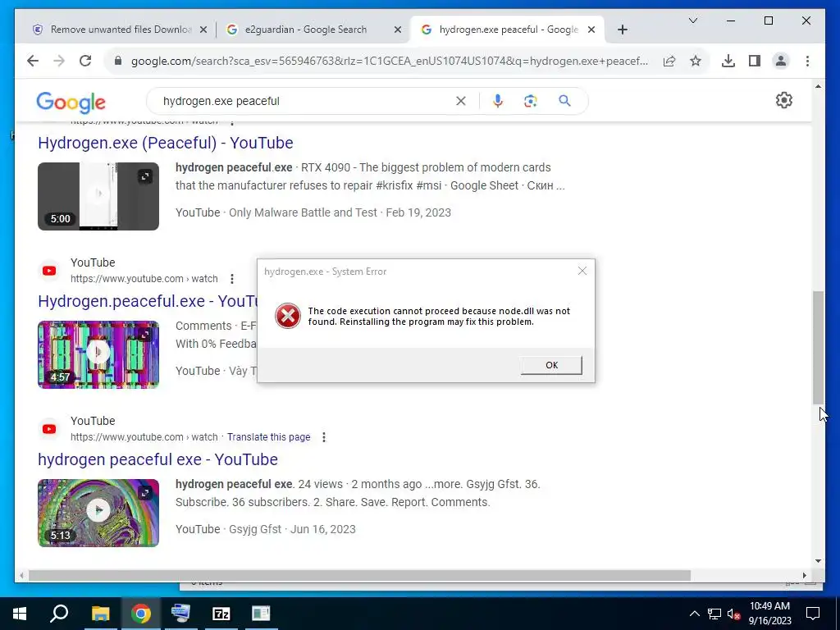Screen dimensions: 840x630
Task: Open the rightmost taskbar app window
Action: (x=261, y=614)
